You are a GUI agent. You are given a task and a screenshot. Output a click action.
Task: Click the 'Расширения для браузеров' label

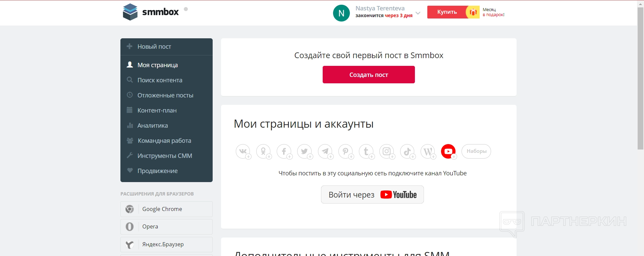pyautogui.click(x=157, y=194)
